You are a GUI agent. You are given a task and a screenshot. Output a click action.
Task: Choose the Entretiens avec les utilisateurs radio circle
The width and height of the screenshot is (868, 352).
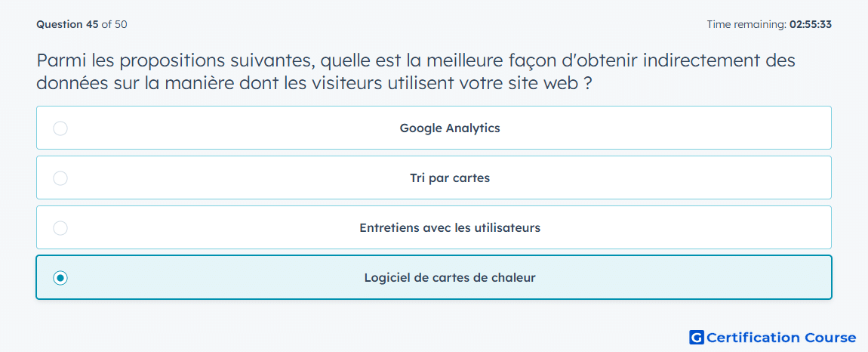click(x=60, y=228)
